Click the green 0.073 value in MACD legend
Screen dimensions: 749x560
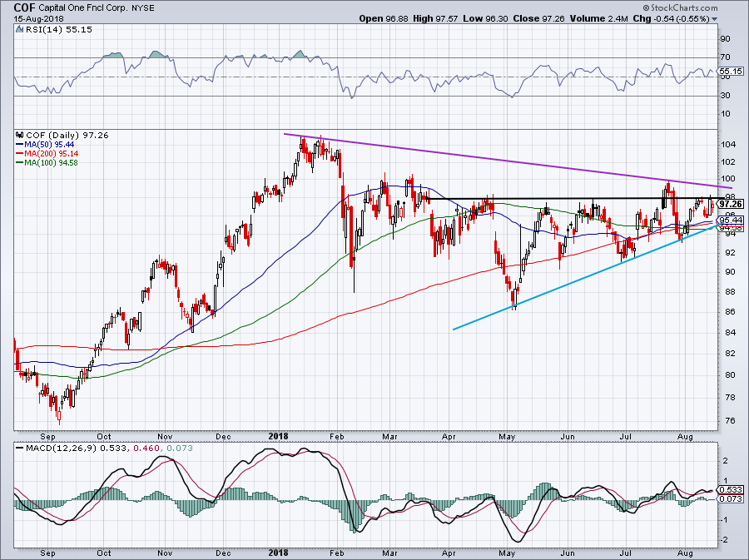180,448
